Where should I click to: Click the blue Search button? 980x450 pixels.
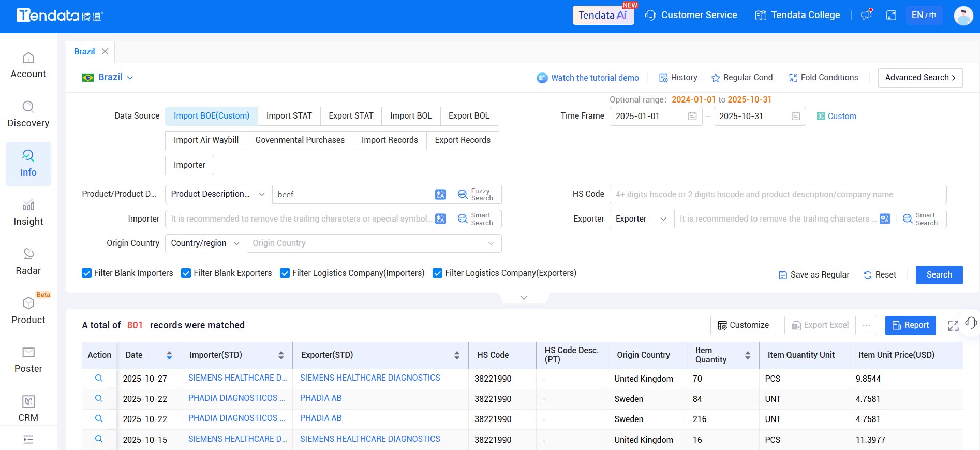[939, 275]
